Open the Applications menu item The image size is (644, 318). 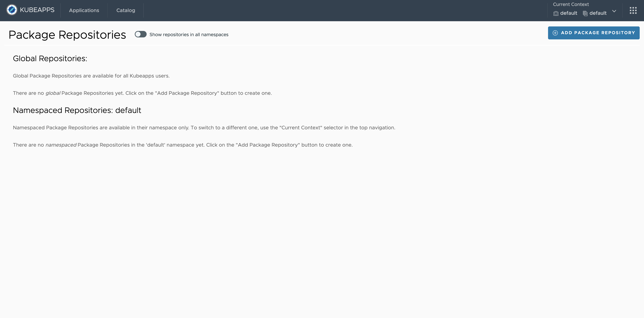84,10
